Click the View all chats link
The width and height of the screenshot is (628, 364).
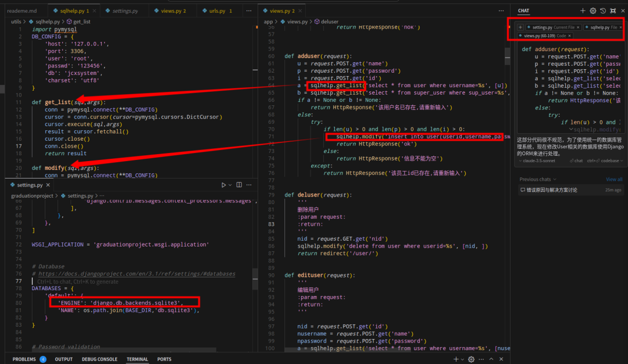pos(614,180)
